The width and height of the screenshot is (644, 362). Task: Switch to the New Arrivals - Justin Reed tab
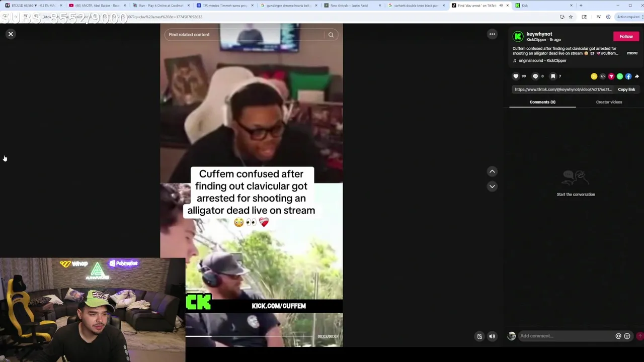point(352,6)
